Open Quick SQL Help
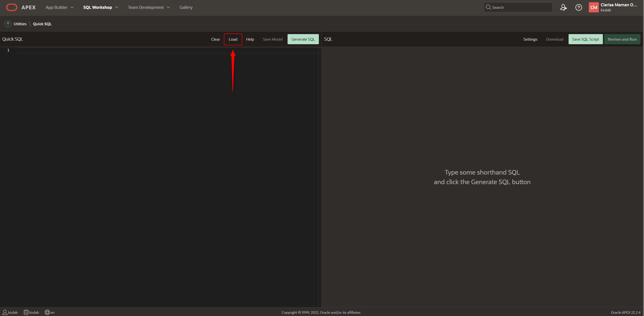 [250, 39]
